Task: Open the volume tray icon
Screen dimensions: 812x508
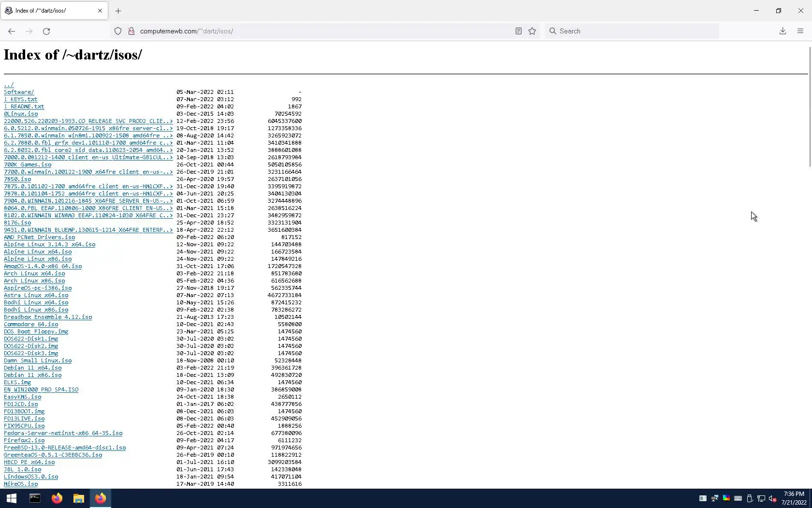Action: (772, 499)
